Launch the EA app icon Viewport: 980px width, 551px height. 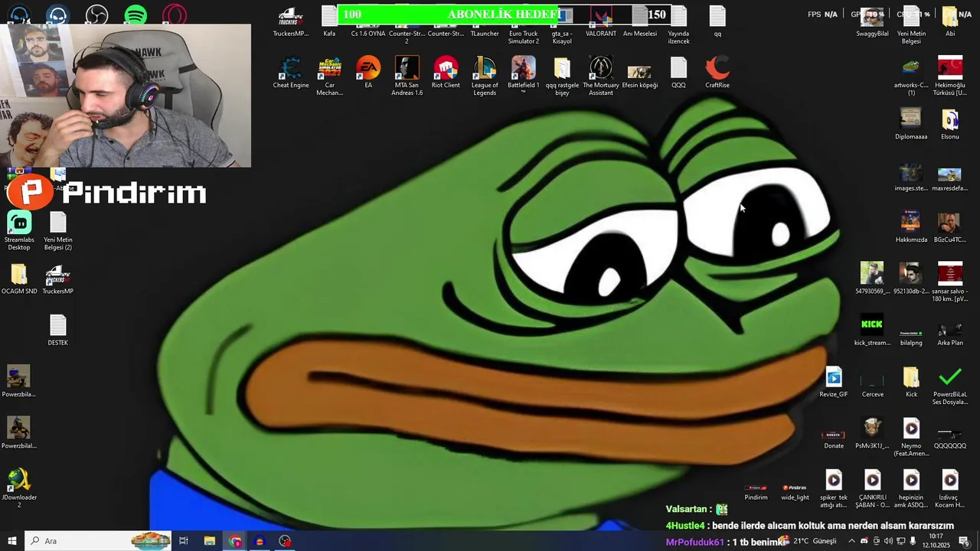368,73
